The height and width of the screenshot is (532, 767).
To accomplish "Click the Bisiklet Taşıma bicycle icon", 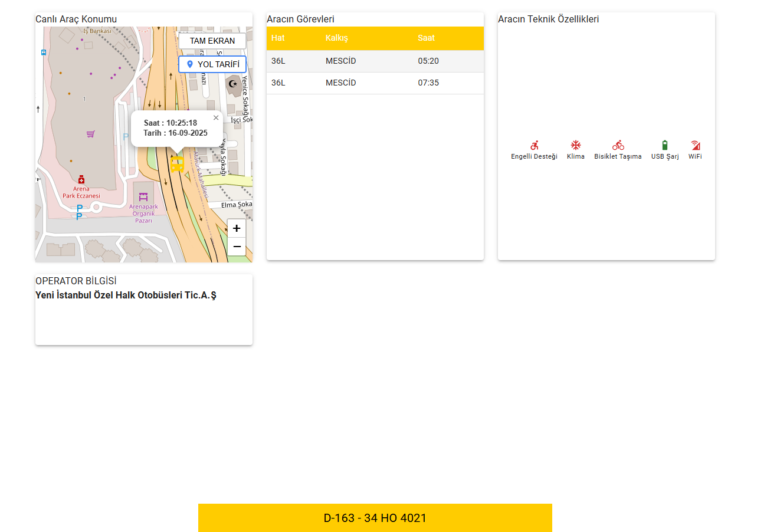I will (618, 145).
